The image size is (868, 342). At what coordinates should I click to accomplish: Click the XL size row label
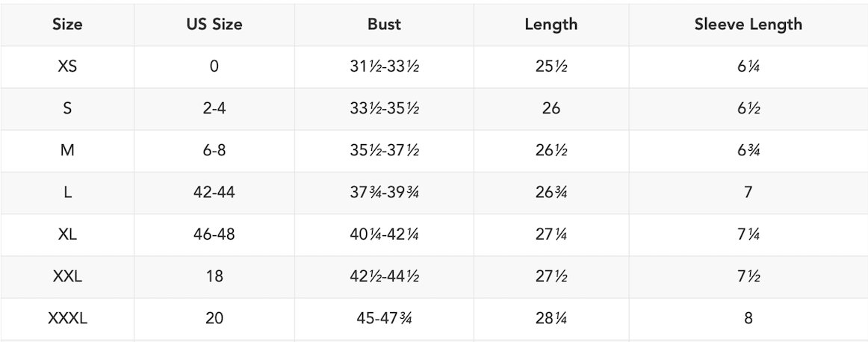67,234
